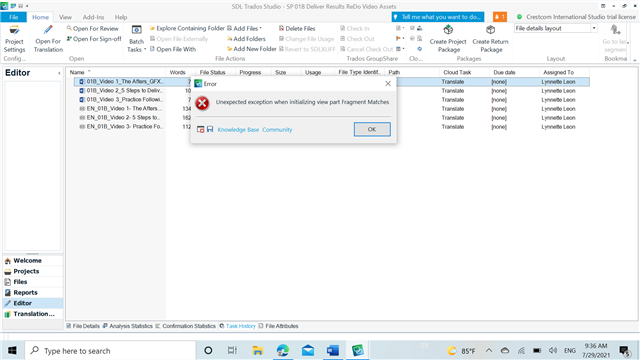640x360 pixels.
Task: Click Trados Studio taskbar icon
Action: [x=358, y=350]
